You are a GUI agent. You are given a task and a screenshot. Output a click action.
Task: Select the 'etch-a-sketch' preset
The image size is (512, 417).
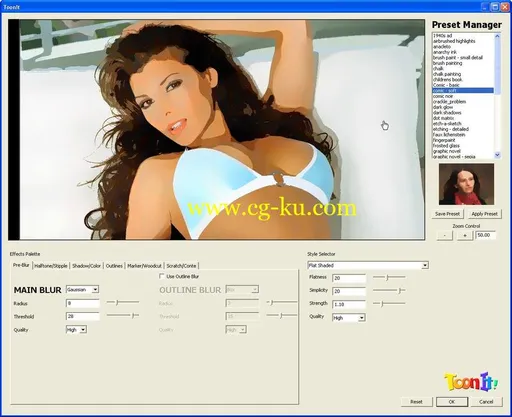coord(447,123)
